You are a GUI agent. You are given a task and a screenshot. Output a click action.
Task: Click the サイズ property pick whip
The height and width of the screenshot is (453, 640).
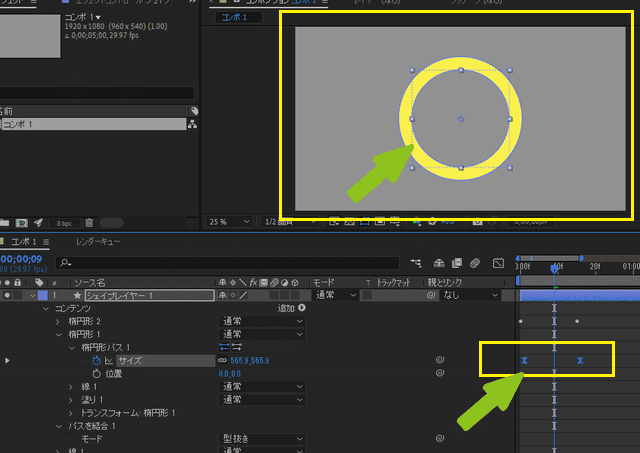pos(440,360)
